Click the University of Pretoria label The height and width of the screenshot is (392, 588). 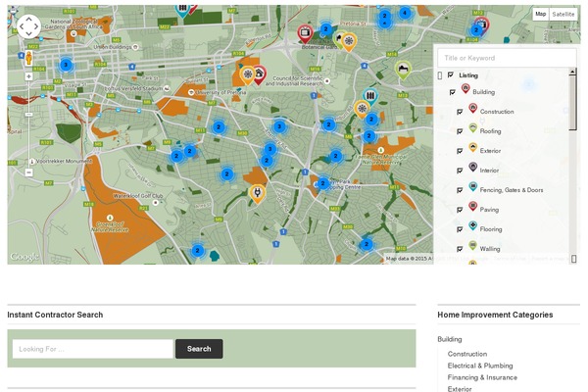click(220, 92)
